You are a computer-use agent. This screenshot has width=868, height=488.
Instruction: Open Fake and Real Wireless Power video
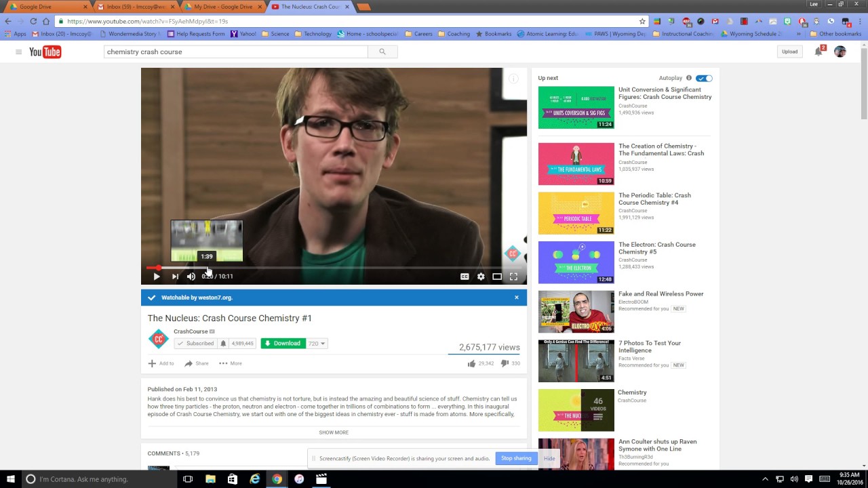(x=661, y=294)
